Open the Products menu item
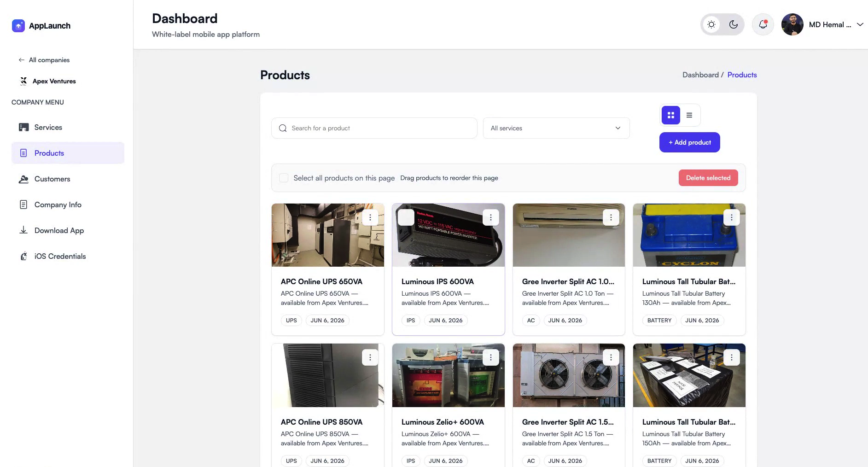Screen dimensions: 868x467 (68, 153)
